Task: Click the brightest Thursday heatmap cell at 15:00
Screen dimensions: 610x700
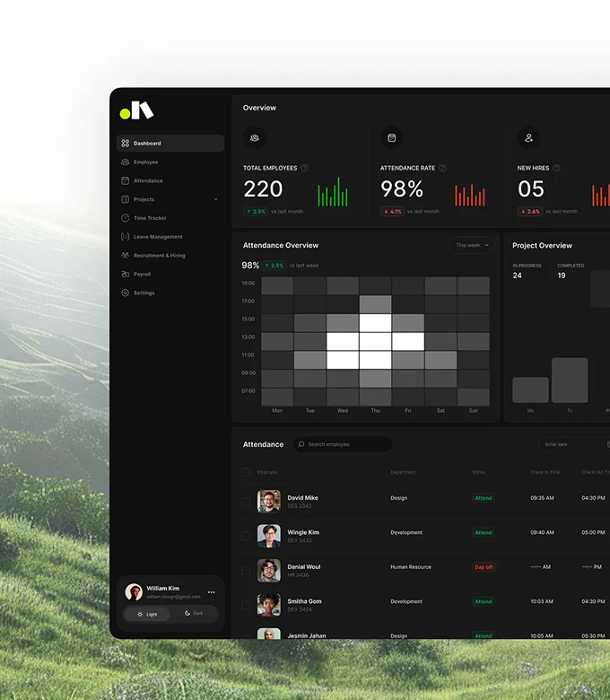Action: 376,323
